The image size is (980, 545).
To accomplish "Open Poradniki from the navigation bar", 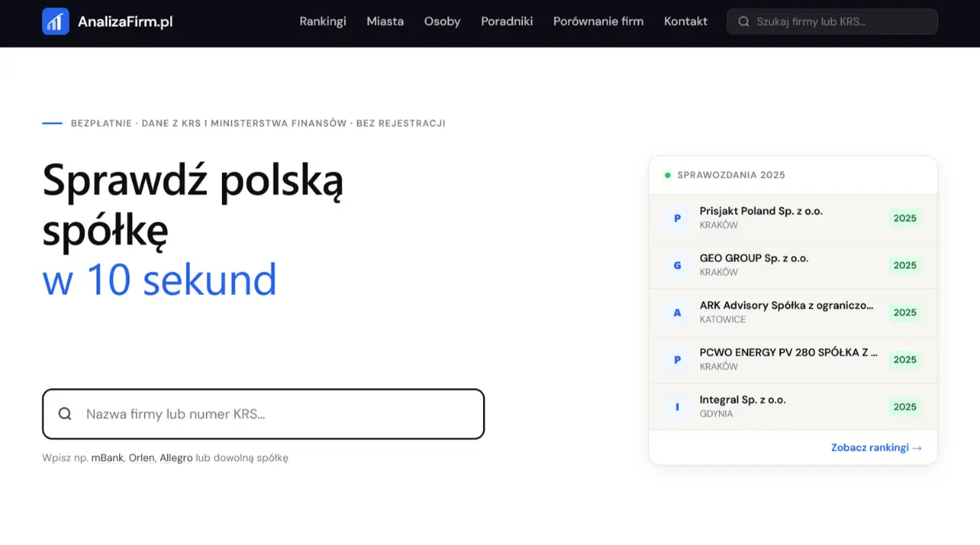I will 506,21.
